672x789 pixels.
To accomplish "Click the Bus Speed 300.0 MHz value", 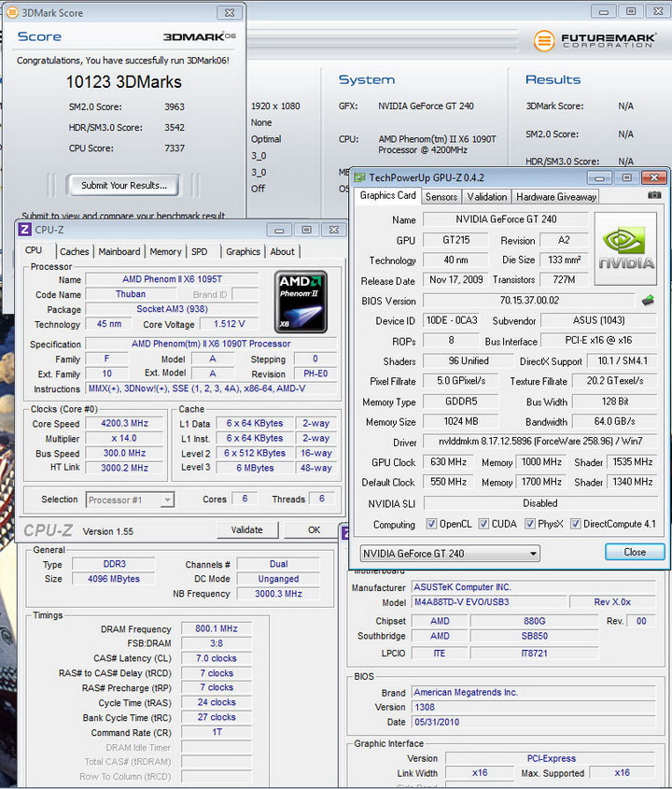I will tap(124, 454).
